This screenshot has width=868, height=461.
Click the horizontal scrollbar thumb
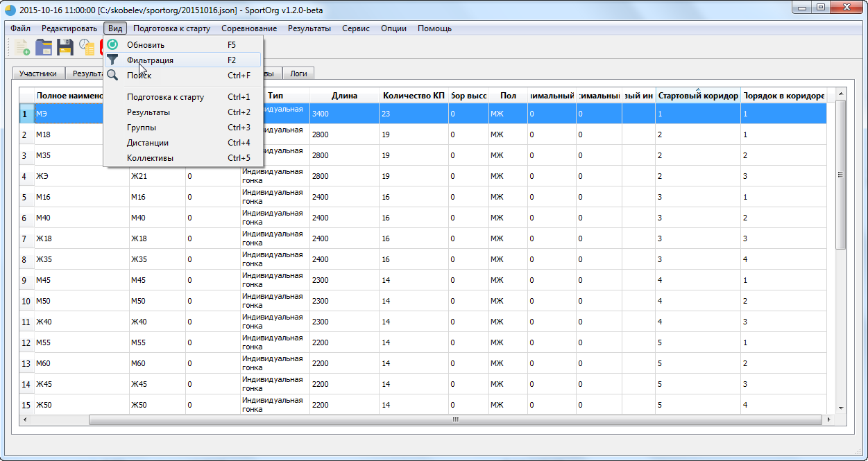point(454,419)
